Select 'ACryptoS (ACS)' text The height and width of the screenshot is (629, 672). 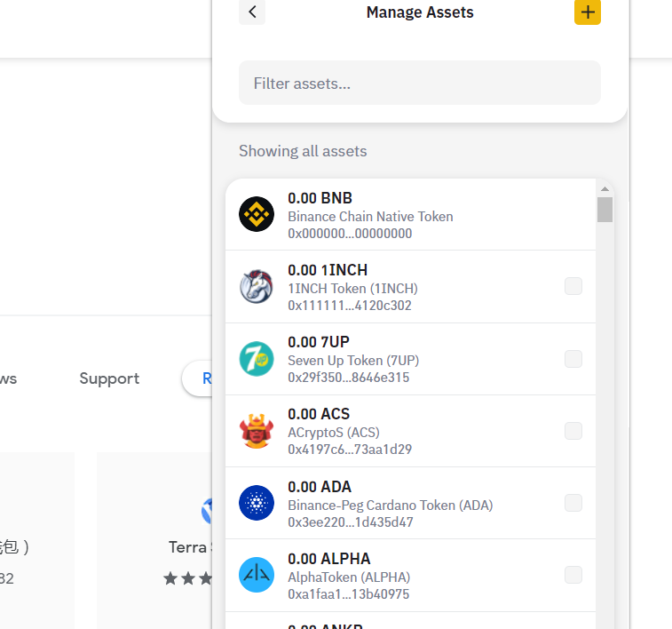click(x=334, y=433)
